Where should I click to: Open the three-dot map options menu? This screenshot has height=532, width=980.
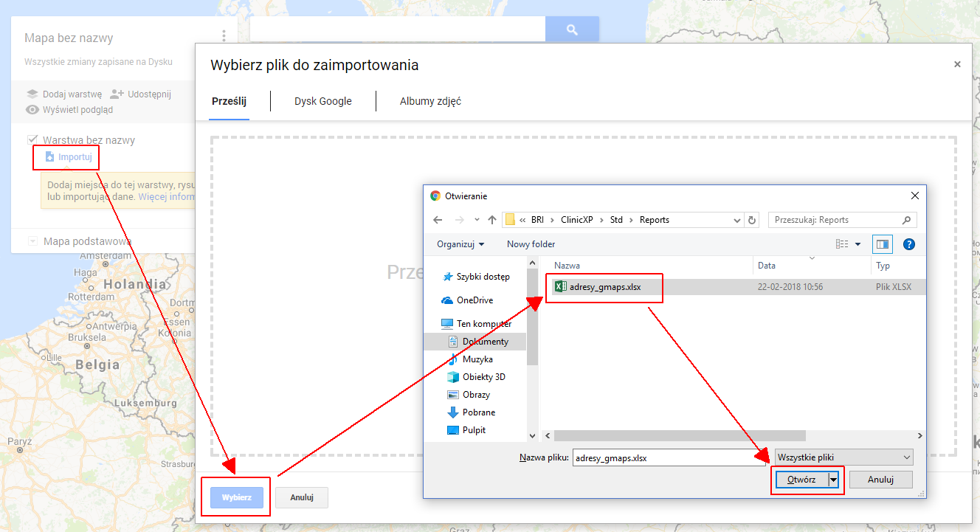pos(224,36)
